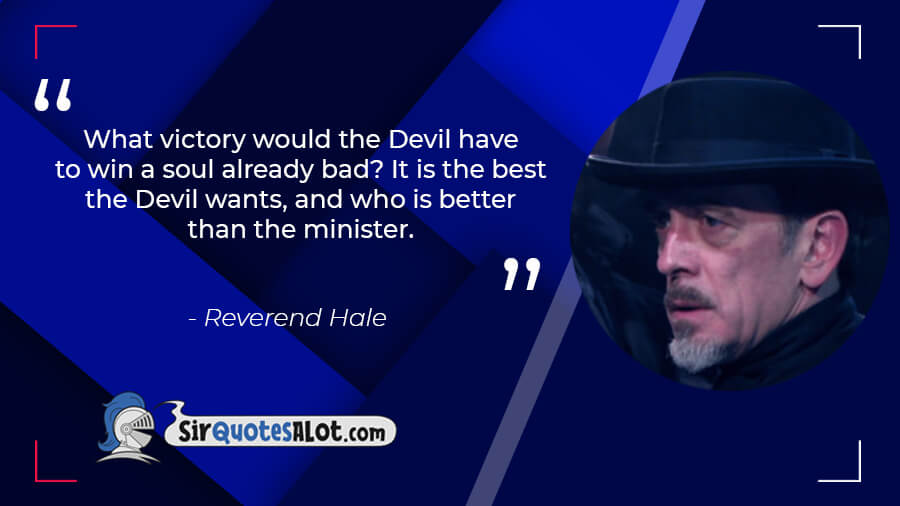900x506 pixels.
Task: Click the knight helmet mascot logo
Action: pos(128,428)
